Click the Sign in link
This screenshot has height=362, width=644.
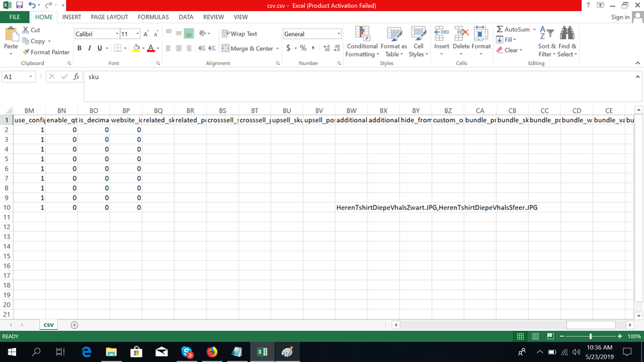tap(620, 17)
